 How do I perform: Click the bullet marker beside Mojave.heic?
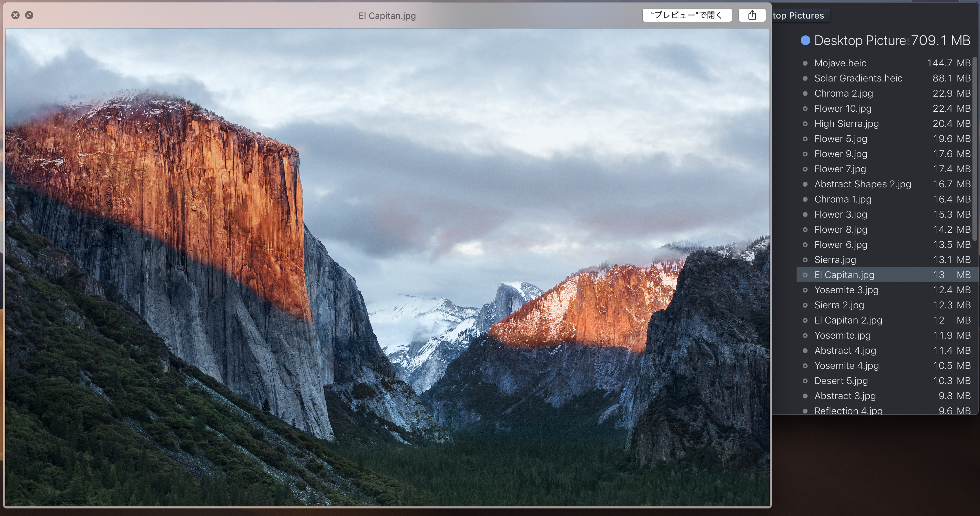[805, 63]
